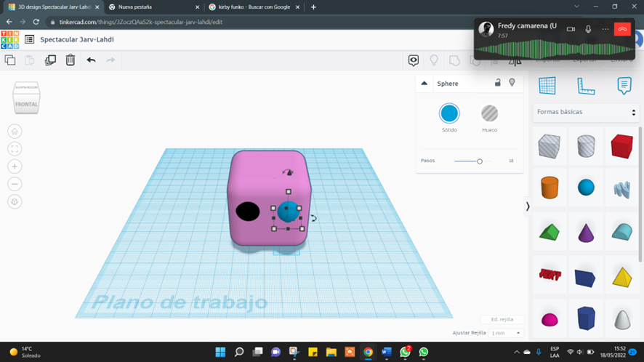End the call with Fredy camarena

(x=622, y=29)
